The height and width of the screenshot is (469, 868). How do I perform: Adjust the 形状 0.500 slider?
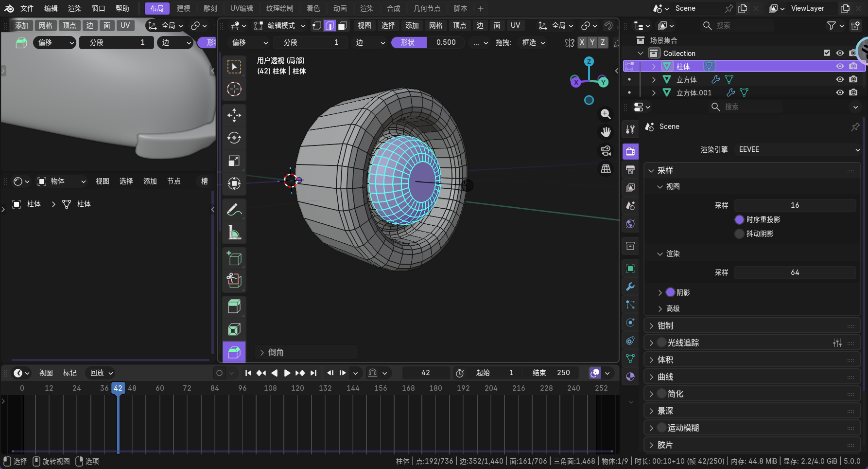pos(428,42)
